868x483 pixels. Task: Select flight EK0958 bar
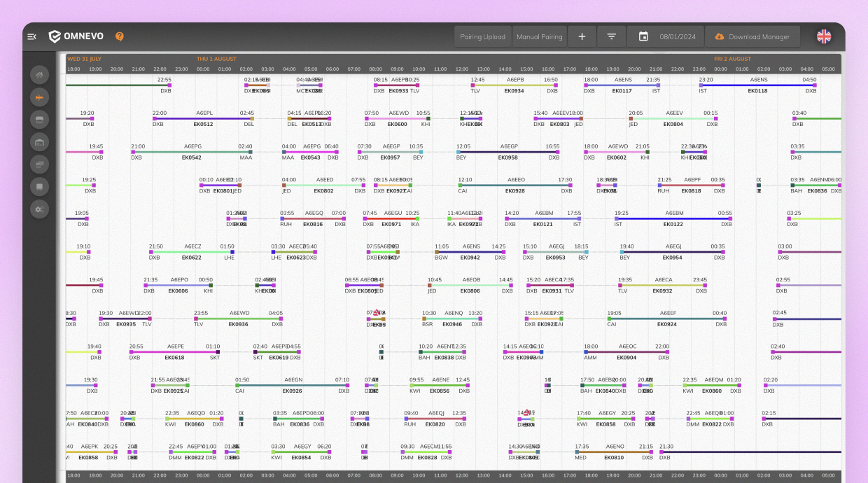(508, 152)
